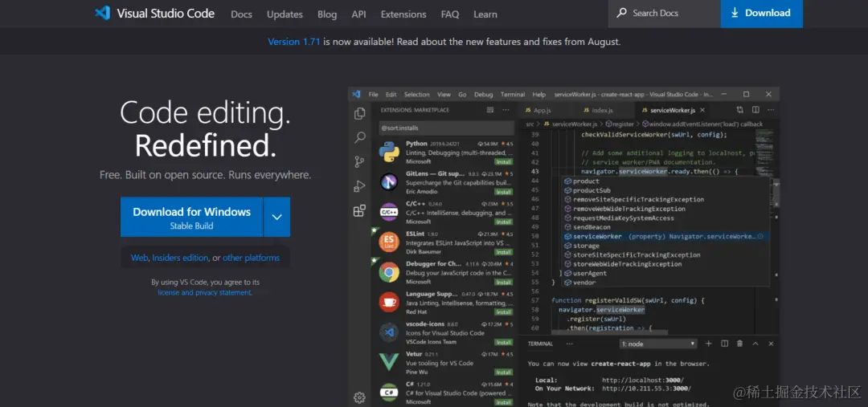Screen dimensions: 868x407
Task: Open Source Control icon in activity bar
Action: (x=360, y=161)
